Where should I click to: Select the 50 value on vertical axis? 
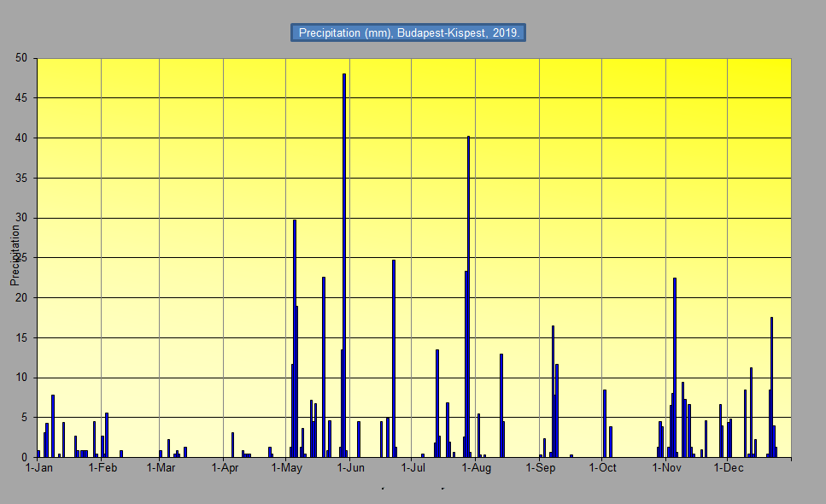tap(21, 58)
